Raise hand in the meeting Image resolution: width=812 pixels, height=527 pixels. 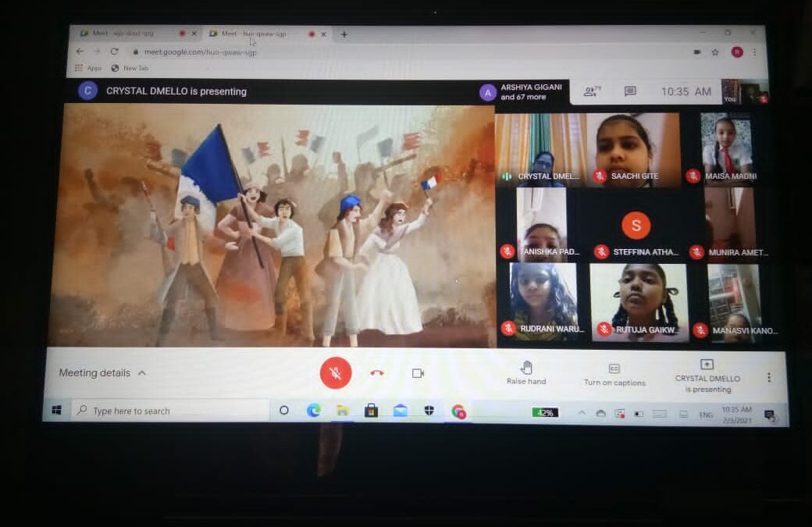(x=526, y=373)
